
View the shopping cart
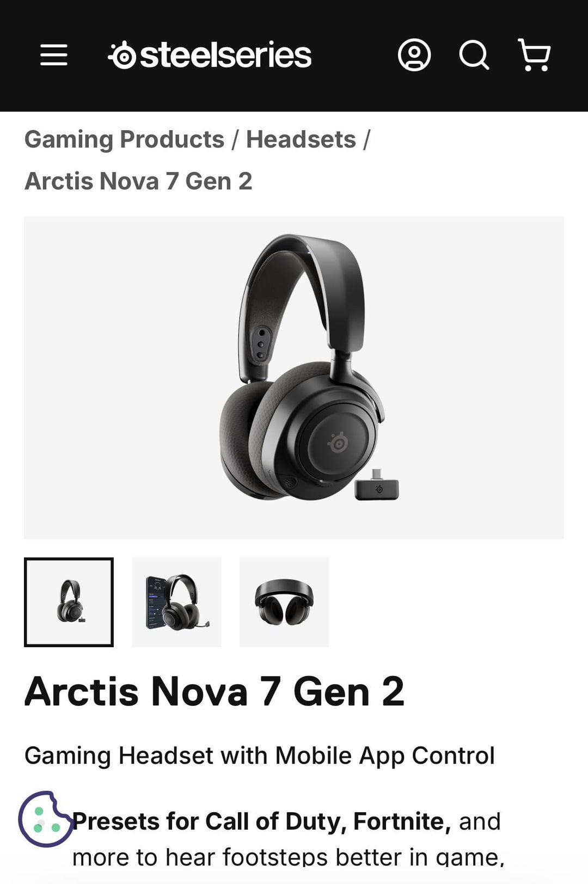pos(534,55)
